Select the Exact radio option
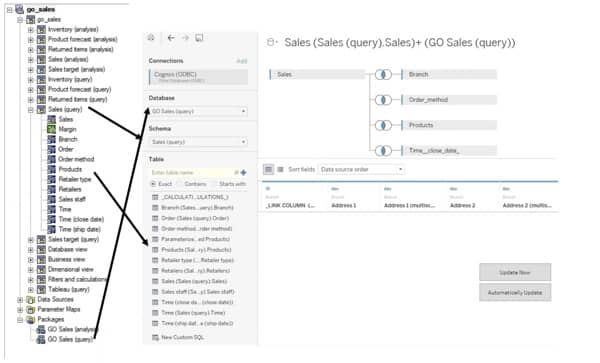Image resolution: width=600 pixels, height=363 pixels. (x=161, y=184)
